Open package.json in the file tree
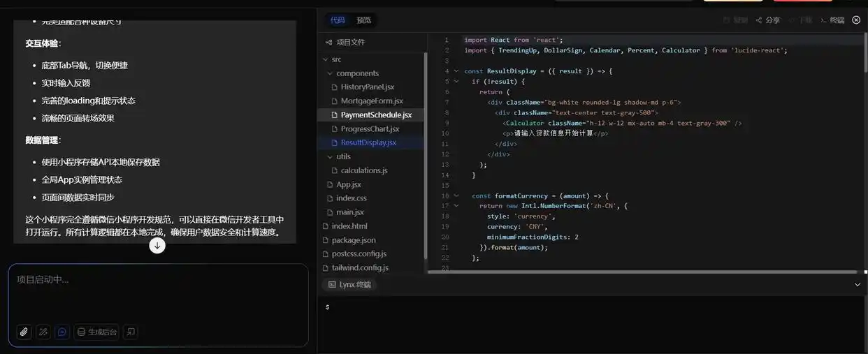 tap(354, 240)
